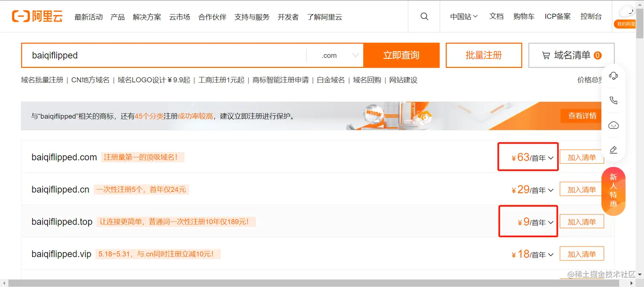Image resolution: width=644 pixels, height=287 pixels.
Task: Open the 网站建设 link
Action: pyautogui.click(x=403, y=80)
